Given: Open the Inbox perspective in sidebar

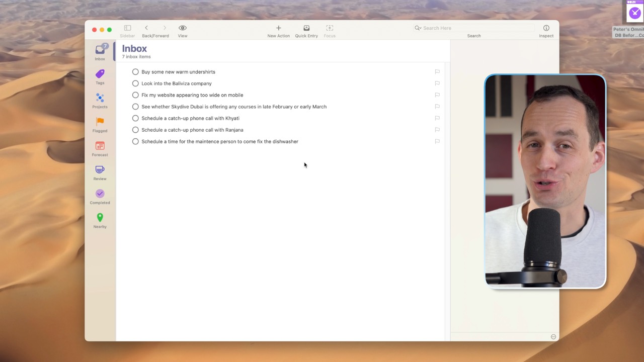Looking at the screenshot, I should pos(100,52).
